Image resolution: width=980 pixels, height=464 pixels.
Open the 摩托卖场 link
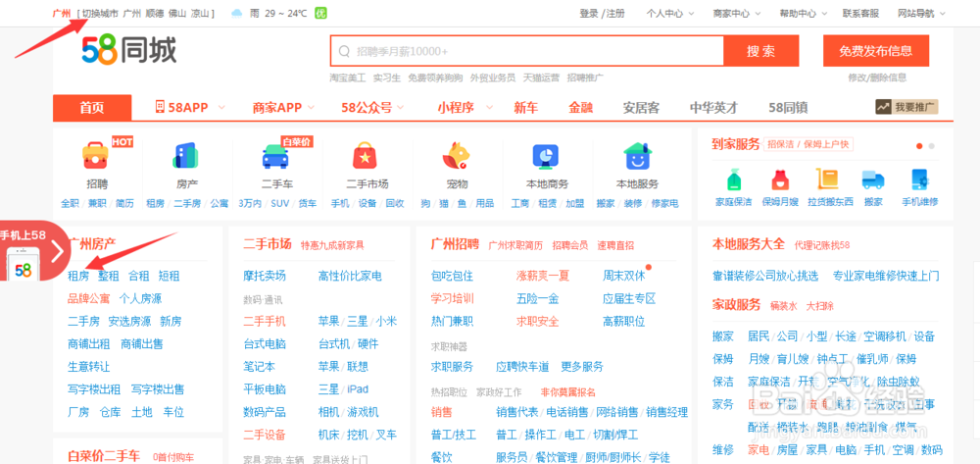point(265,276)
